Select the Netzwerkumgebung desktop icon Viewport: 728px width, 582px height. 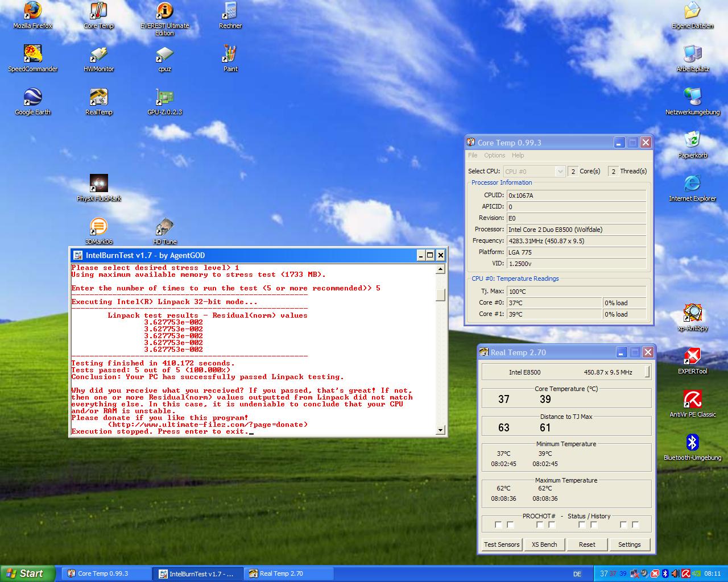tap(692, 102)
